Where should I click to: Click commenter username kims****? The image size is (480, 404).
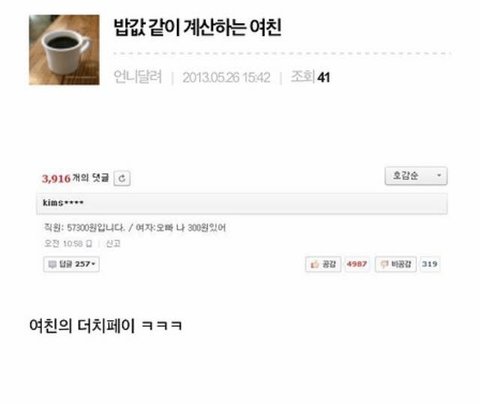click(x=63, y=203)
